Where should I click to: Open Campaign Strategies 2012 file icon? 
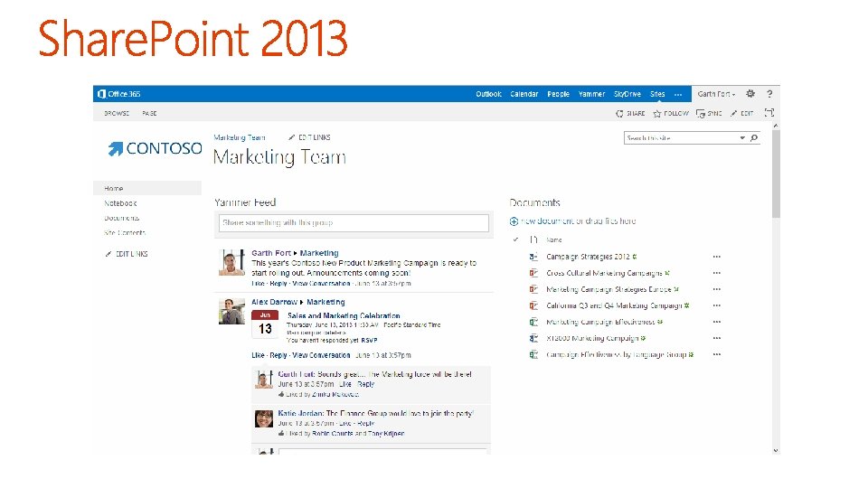(533, 257)
